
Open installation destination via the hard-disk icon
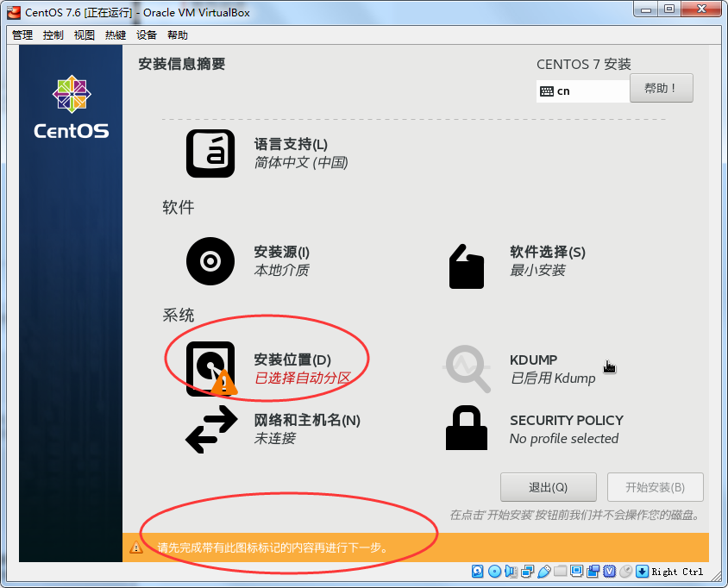211,369
